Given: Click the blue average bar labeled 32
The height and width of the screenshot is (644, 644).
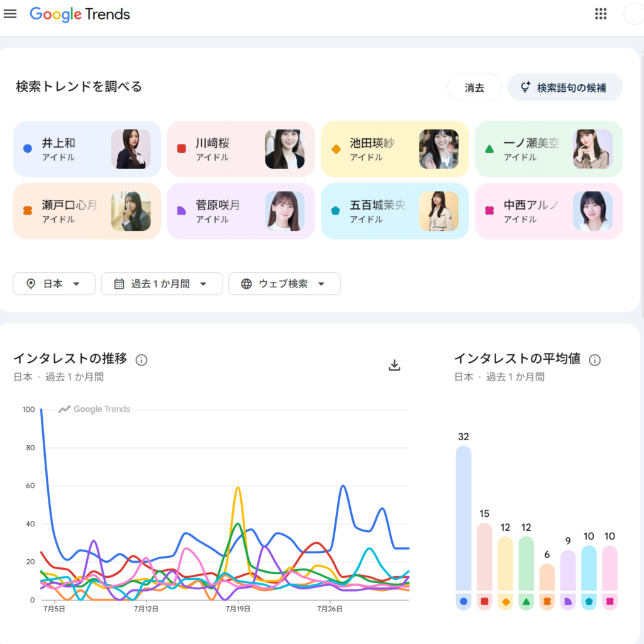Looking at the screenshot, I should tap(464, 518).
